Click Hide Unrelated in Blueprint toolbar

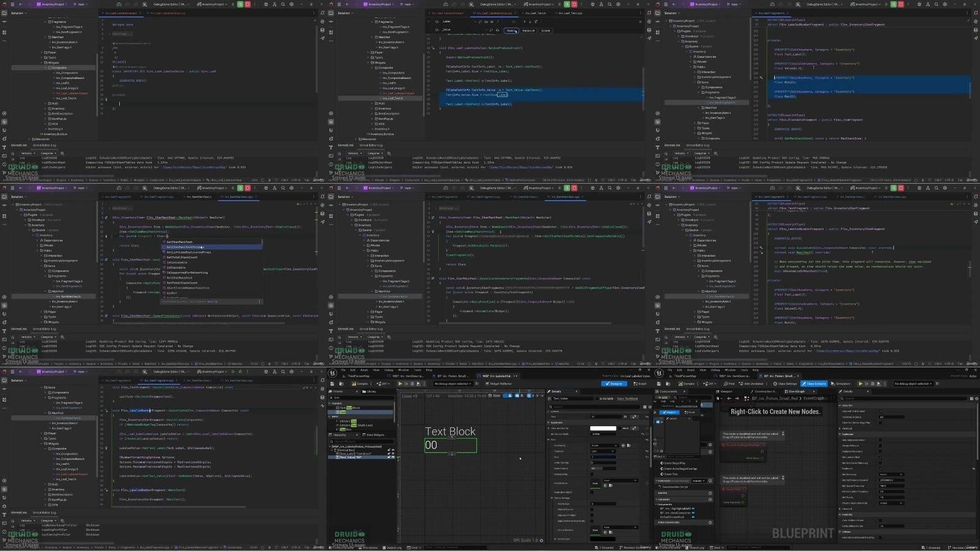click(x=753, y=384)
